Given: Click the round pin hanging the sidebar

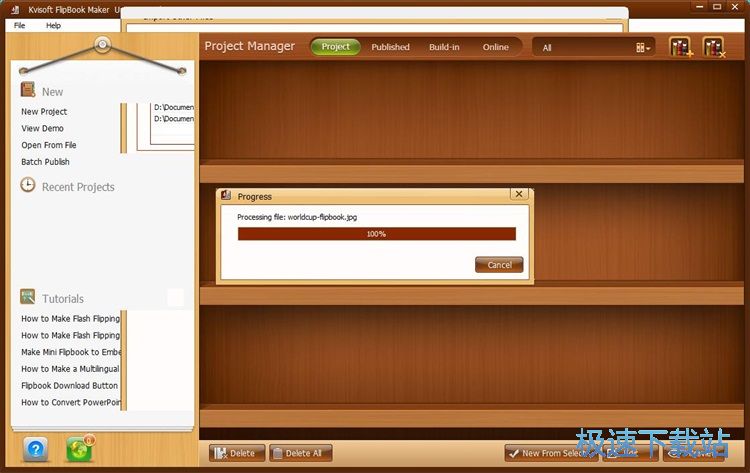Looking at the screenshot, I should pos(102,44).
